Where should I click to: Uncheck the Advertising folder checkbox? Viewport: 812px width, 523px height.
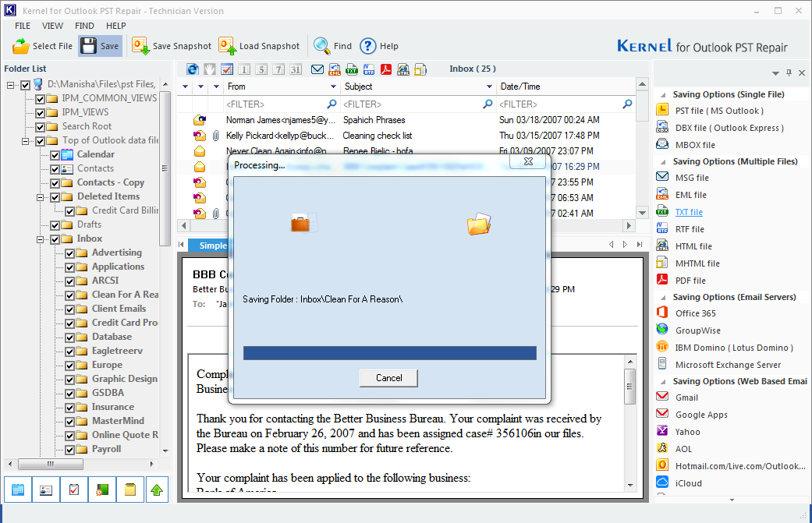click(x=70, y=253)
